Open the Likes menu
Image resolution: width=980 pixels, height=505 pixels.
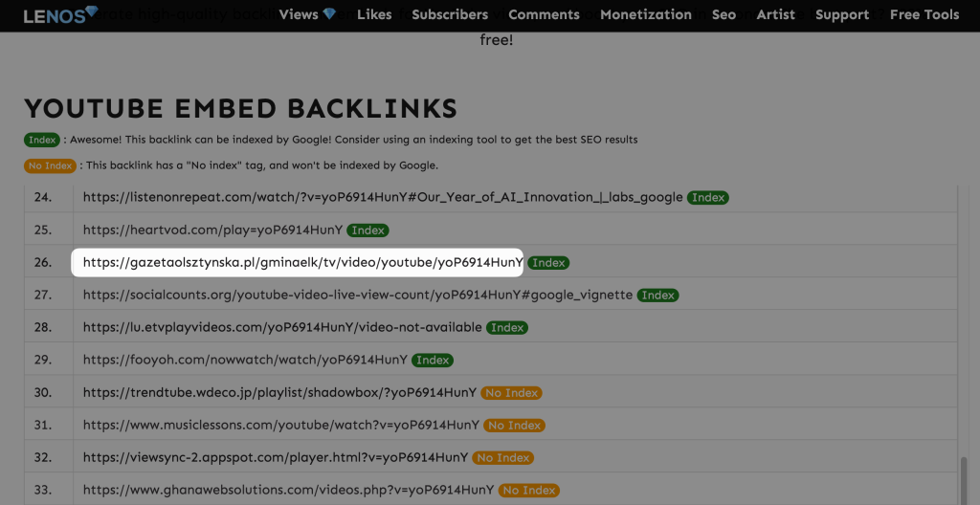pos(374,14)
